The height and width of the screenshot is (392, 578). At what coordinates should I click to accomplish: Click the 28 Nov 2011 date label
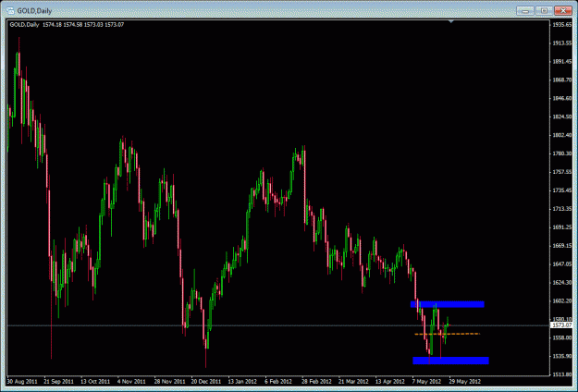coord(169,381)
